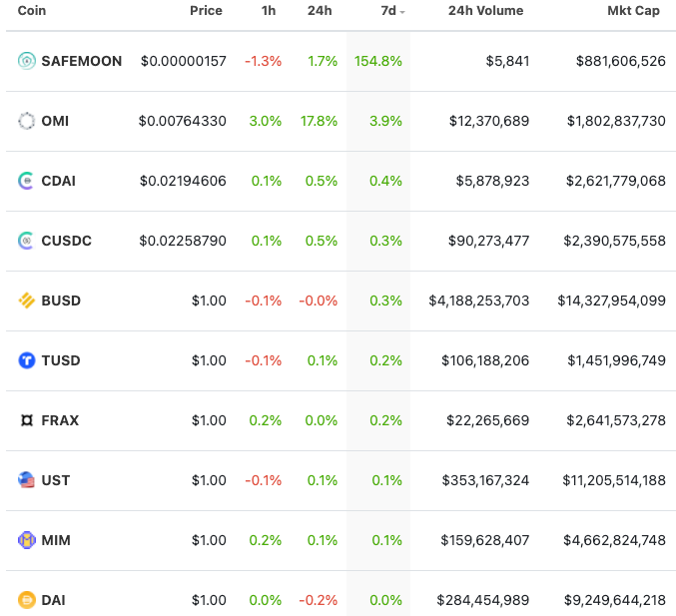676x616 pixels.
Task: Sort the table by Coin header
Action: (x=32, y=10)
